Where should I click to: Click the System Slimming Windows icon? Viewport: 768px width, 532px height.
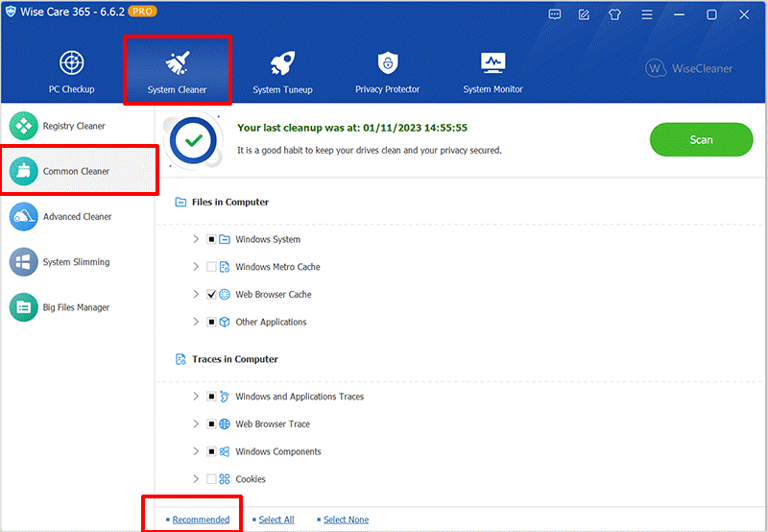23,262
